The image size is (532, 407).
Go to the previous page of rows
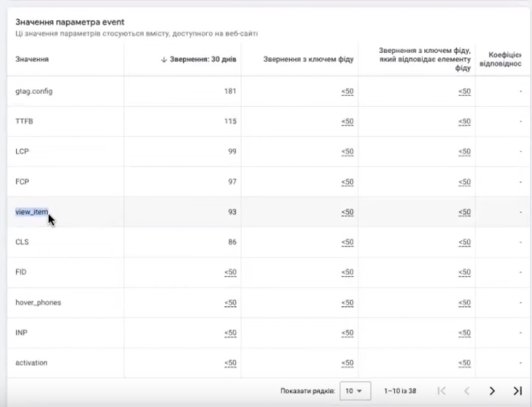coord(467,391)
